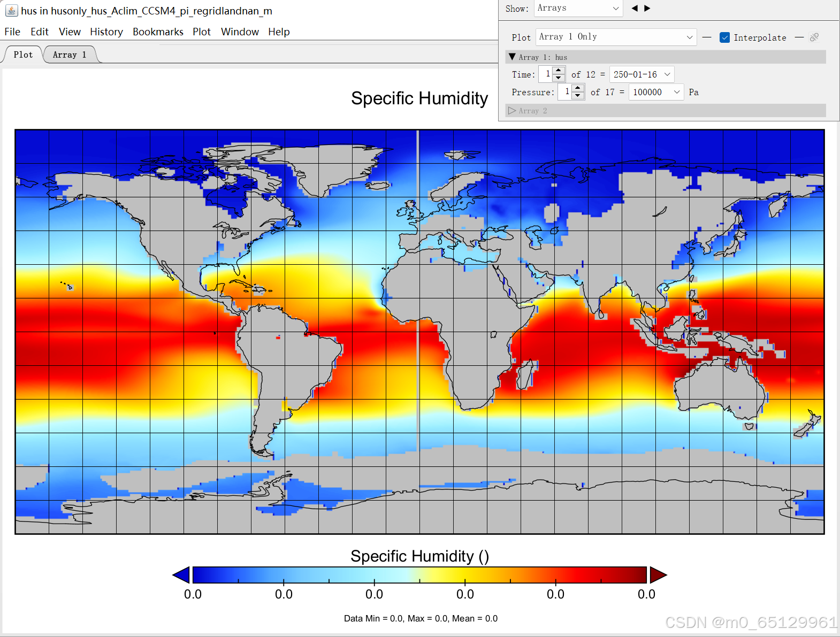Click the left arrow of the color bar
The image size is (840, 637).
[181, 575]
